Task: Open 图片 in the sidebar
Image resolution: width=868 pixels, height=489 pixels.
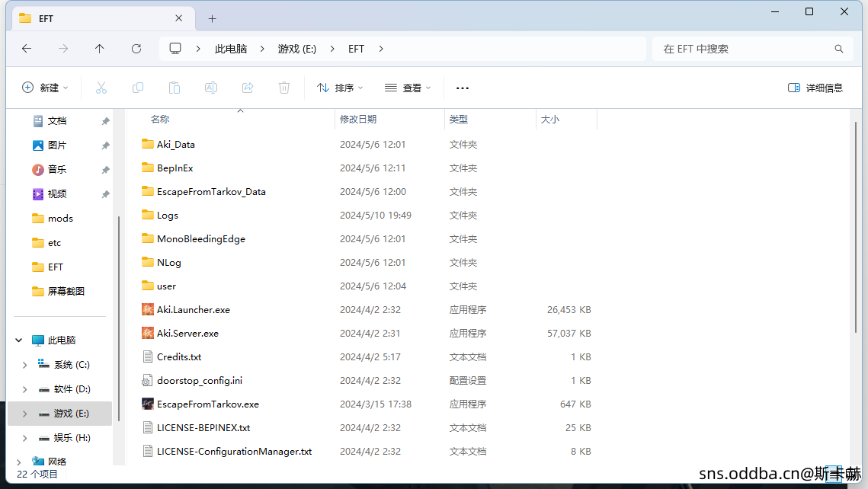Action: pos(57,145)
